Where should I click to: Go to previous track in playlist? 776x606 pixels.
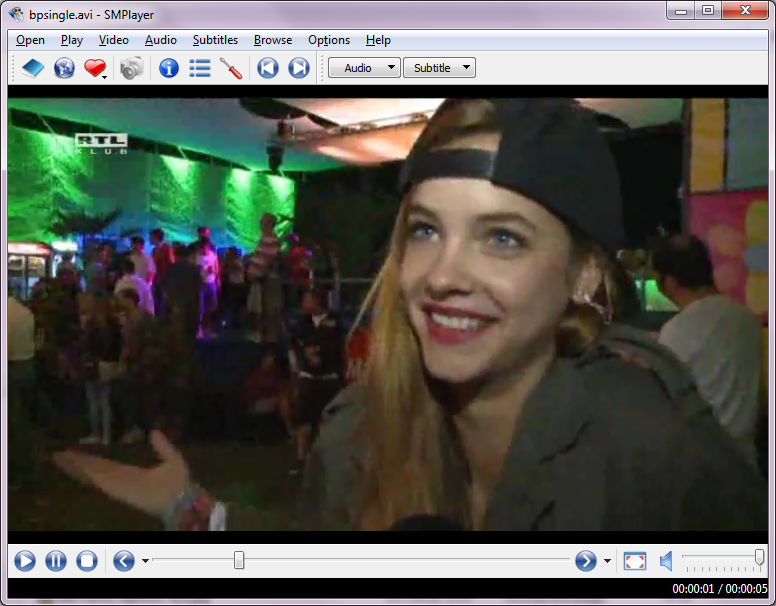[x=268, y=68]
